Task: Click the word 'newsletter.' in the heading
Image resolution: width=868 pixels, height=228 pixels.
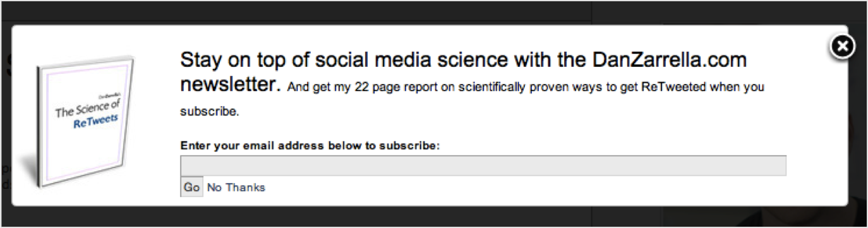Action: tap(231, 85)
